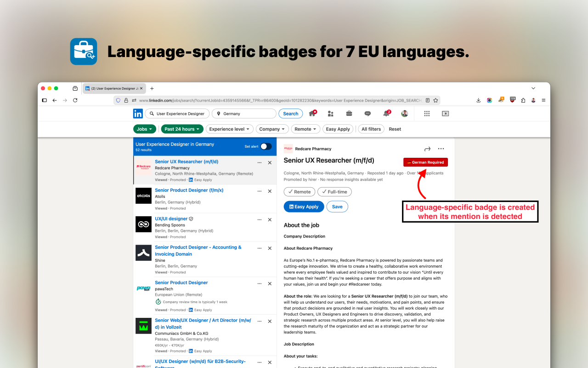Toggle the Set alert switch
Image resolution: width=588 pixels, height=368 pixels.
[266, 146]
